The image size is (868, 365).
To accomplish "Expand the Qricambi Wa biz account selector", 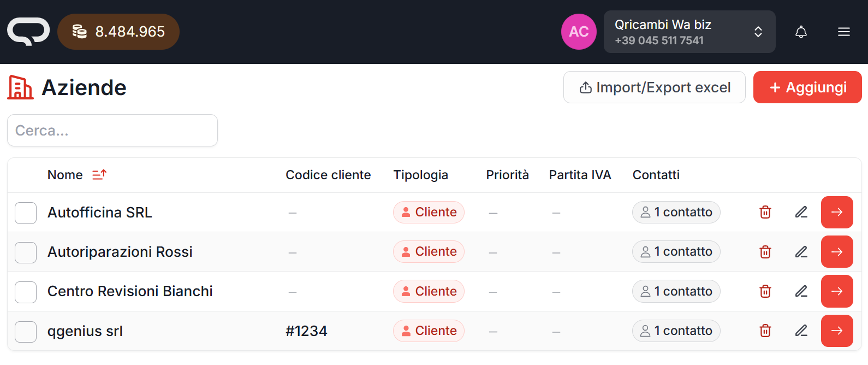I will pos(689,32).
